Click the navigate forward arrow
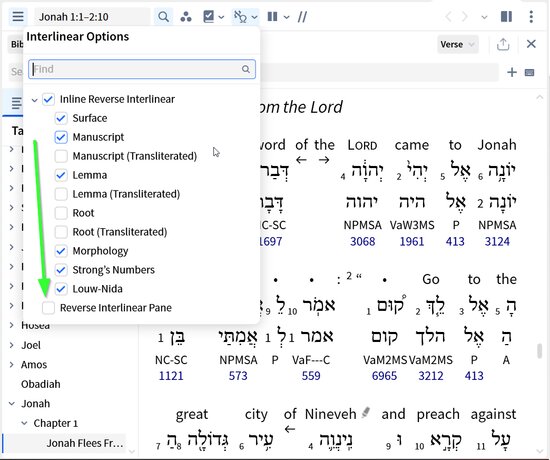550x460 pixels. pos(464,16)
